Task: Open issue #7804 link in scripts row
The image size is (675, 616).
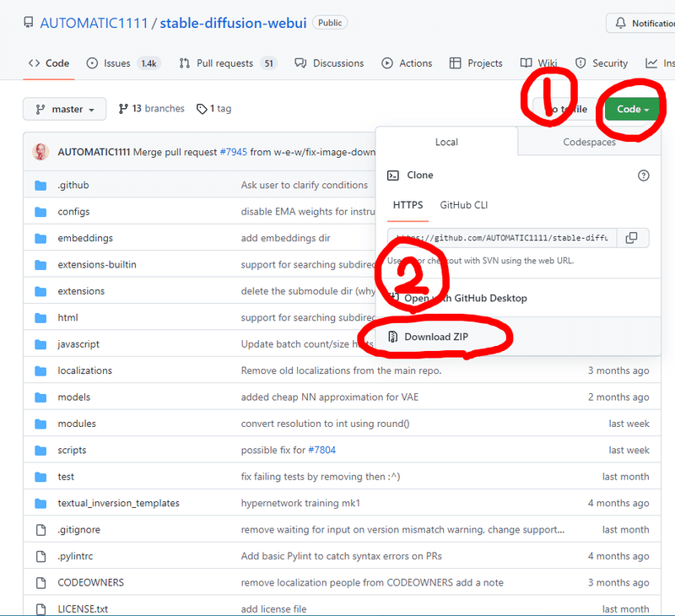Action: click(321, 450)
